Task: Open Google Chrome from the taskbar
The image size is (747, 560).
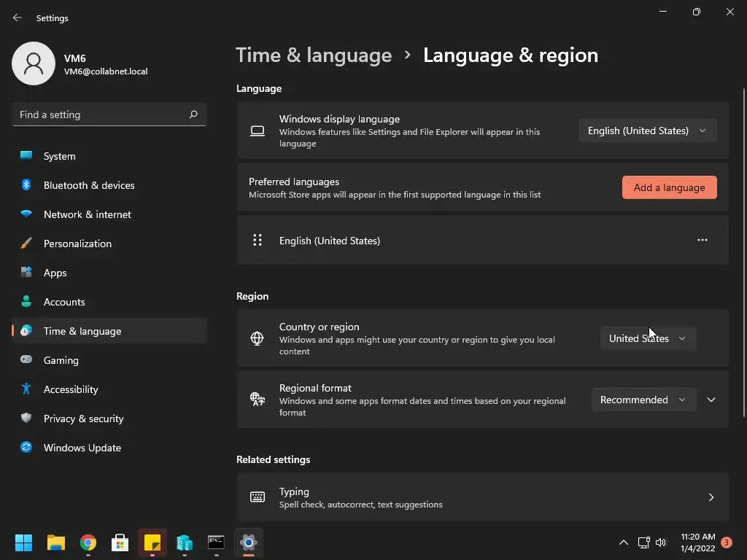Action: [88, 542]
